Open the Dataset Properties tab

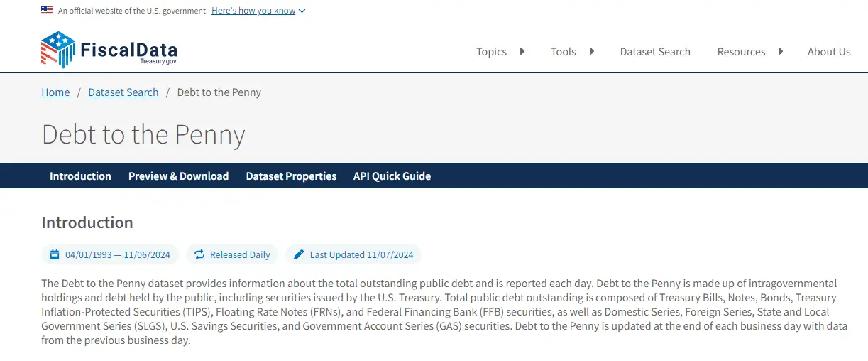[291, 176]
